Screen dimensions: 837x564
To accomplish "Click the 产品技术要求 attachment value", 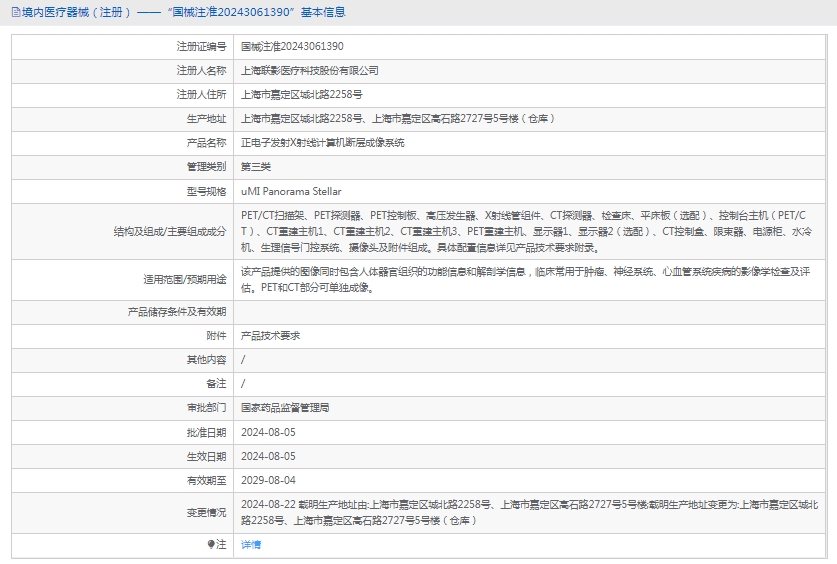I will coord(270,336).
